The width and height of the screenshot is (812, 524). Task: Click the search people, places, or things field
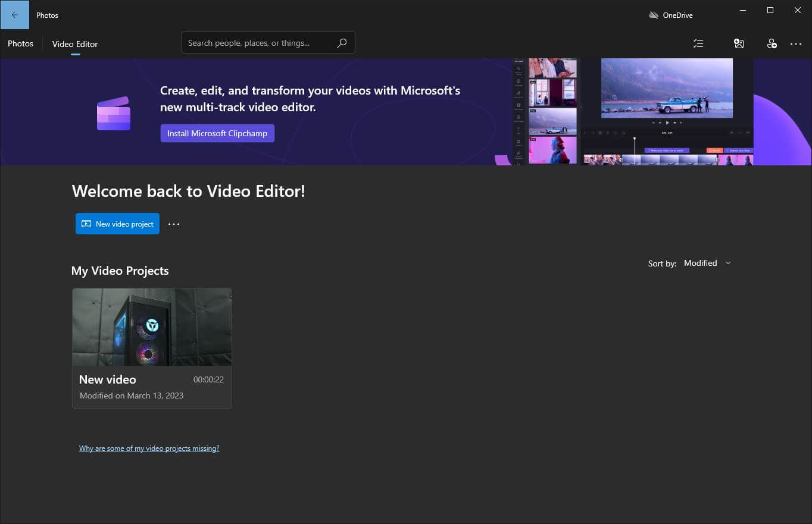click(x=259, y=43)
